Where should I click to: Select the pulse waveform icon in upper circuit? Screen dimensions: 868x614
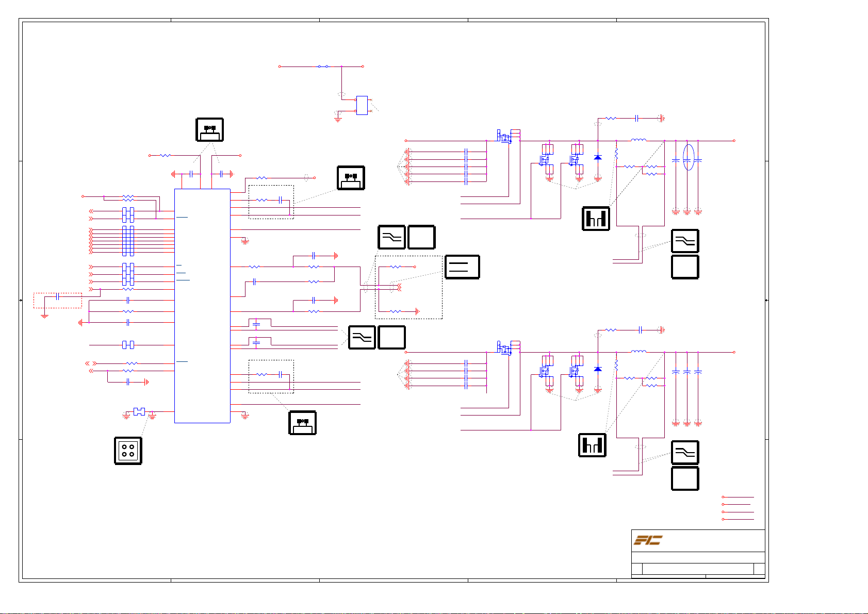pyautogui.click(x=596, y=219)
